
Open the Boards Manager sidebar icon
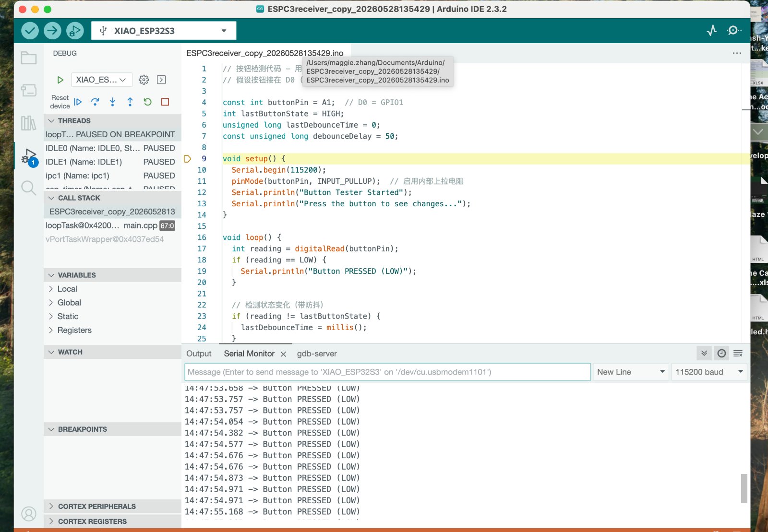tap(29, 90)
